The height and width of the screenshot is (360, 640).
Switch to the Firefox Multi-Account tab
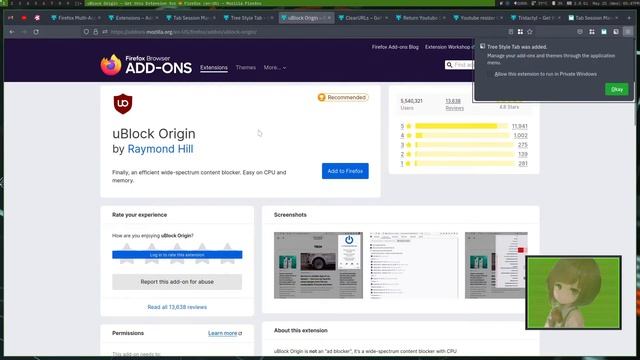(x=76, y=18)
